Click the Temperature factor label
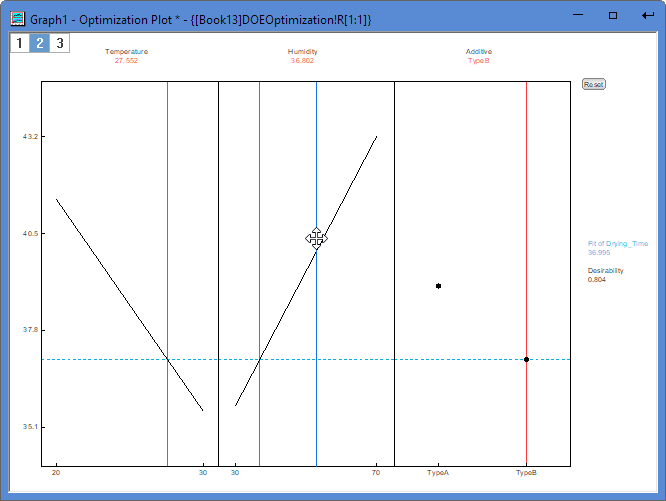Viewport: 666px width, 501px height. click(127, 51)
